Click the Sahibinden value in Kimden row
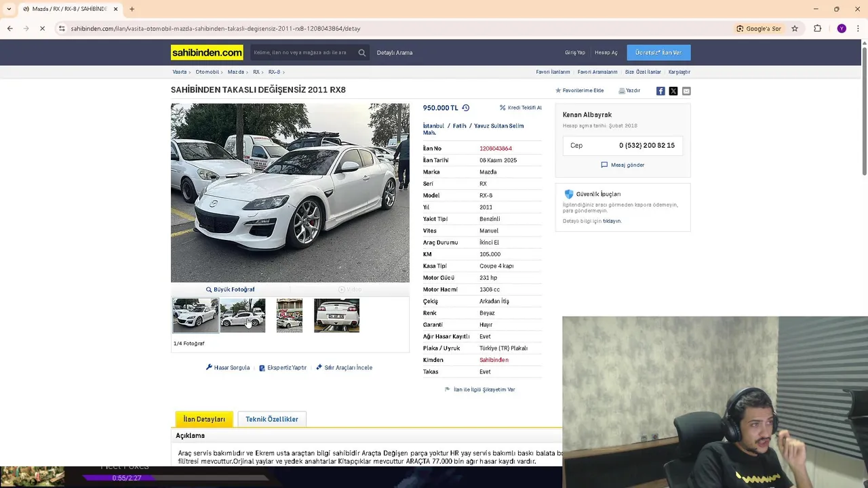This screenshot has height=488, width=868. (x=494, y=360)
